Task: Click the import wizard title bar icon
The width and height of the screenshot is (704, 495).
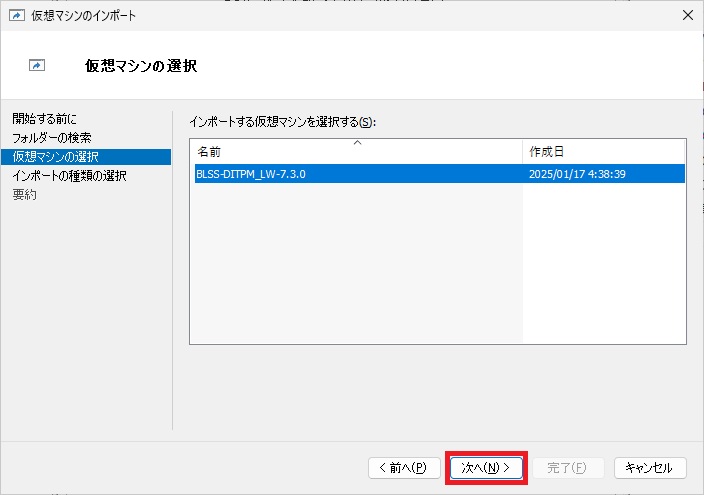Action: [x=17, y=15]
